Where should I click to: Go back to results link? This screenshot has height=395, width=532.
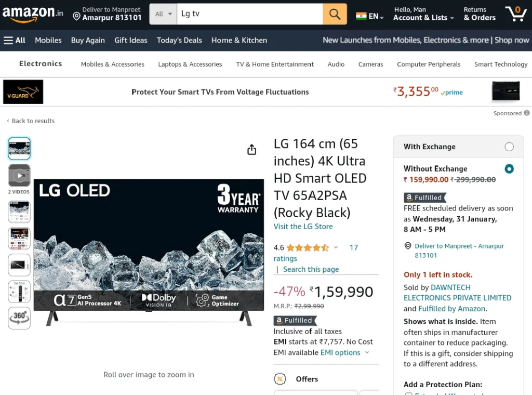point(31,121)
